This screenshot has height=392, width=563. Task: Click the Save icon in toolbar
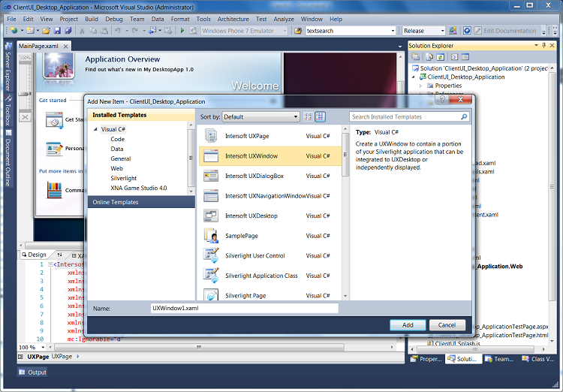click(57, 31)
